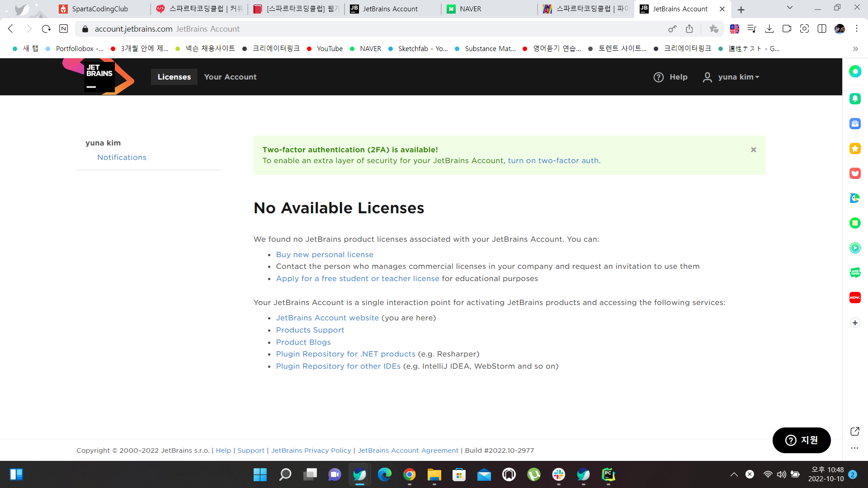The height and width of the screenshot is (488, 868).
Task: Open the Windows Start menu
Action: (x=260, y=474)
